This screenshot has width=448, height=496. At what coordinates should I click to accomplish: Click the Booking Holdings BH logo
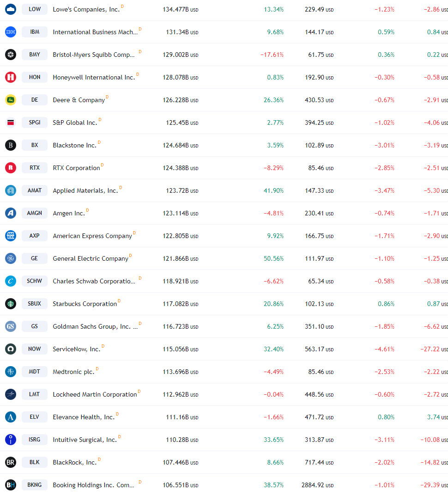[11, 485]
